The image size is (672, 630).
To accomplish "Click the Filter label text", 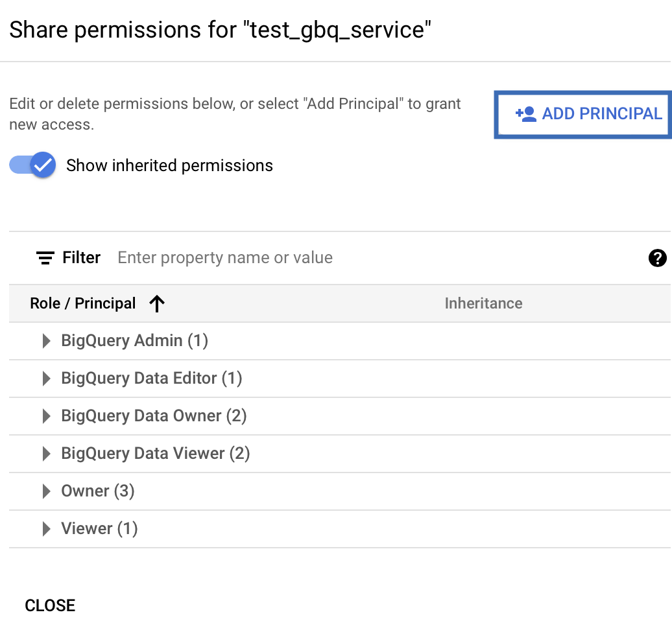I will (x=82, y=258).
